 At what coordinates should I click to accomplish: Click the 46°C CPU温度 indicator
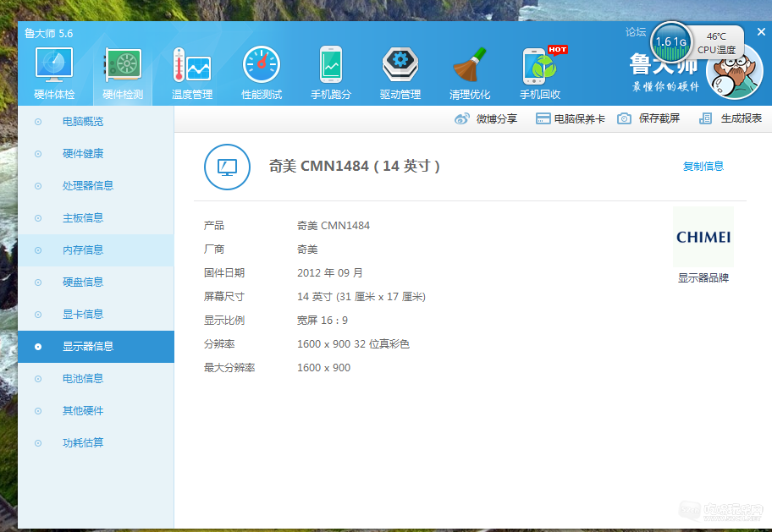[x=717, y=43]
